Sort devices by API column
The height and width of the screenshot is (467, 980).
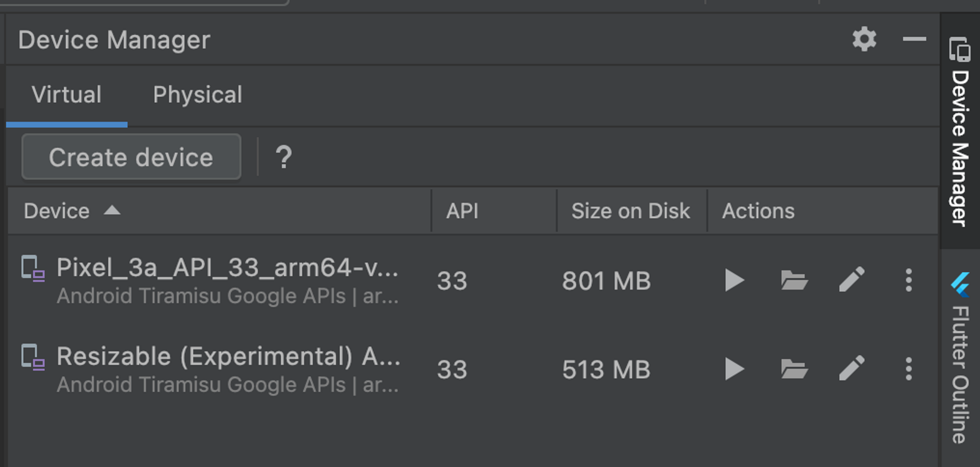pos(462,211)
